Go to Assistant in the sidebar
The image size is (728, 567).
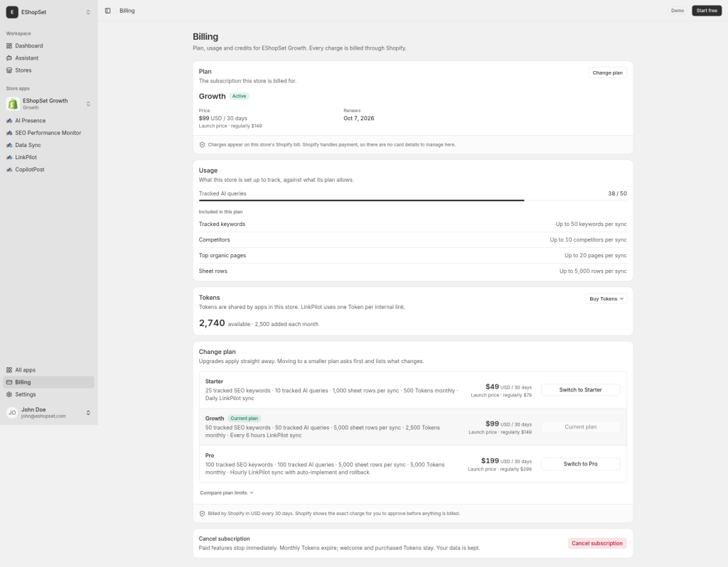click(49, 58)
